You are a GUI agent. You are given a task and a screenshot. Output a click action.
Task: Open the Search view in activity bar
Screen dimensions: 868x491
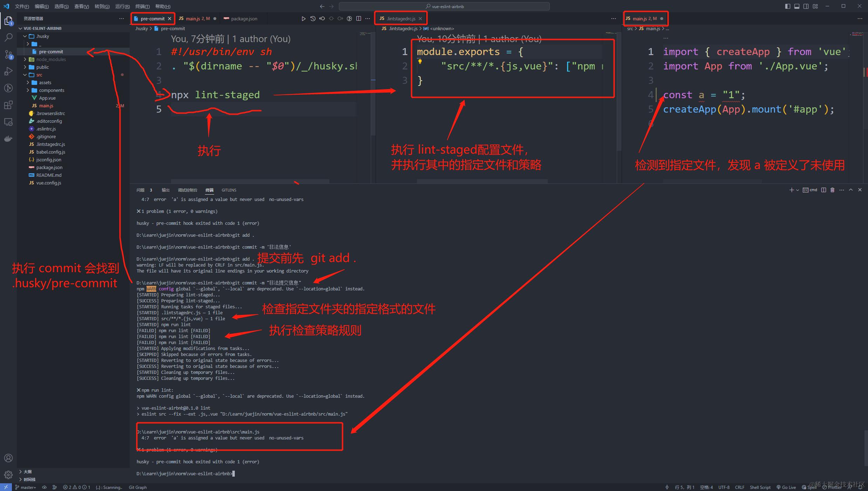tap(8, 37)
